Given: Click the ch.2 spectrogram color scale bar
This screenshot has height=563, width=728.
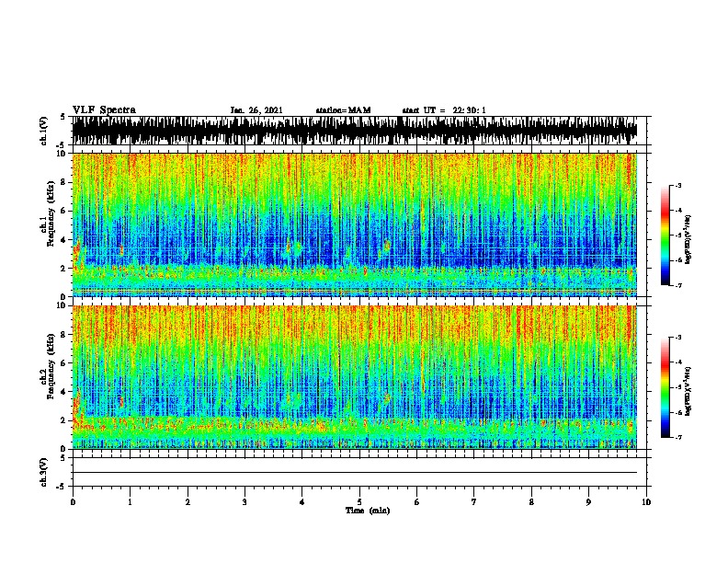Looking at the screenshot, I should (x=665, y=387).
